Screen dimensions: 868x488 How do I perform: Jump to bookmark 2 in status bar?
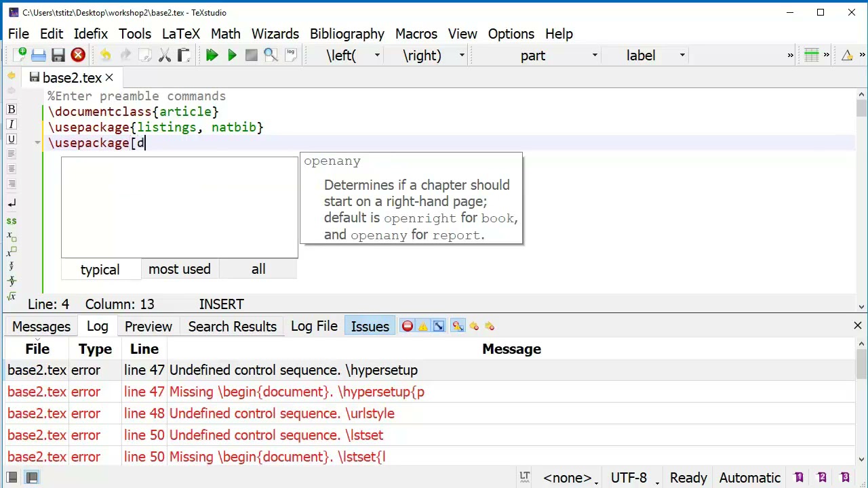click(822, 478)
